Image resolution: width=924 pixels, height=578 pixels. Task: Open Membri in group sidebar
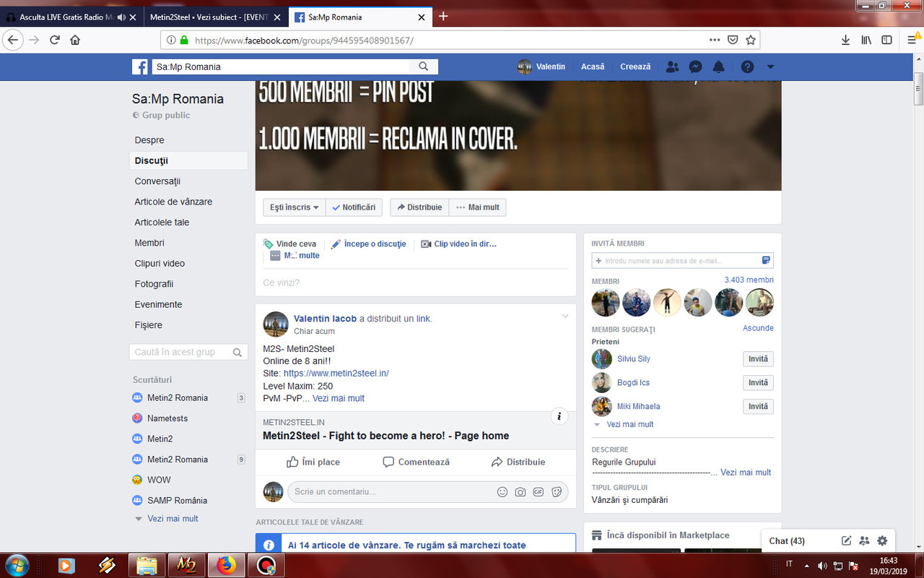pyautogui.click(x=149, y=243)
